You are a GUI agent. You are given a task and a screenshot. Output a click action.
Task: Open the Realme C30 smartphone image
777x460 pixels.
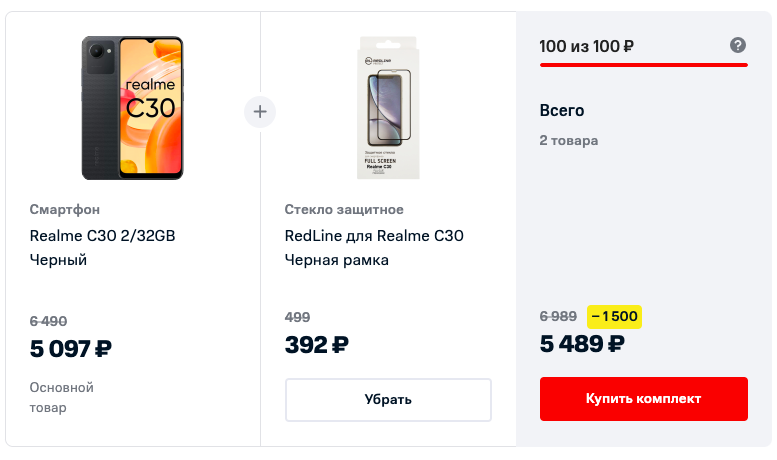[133, 108]
